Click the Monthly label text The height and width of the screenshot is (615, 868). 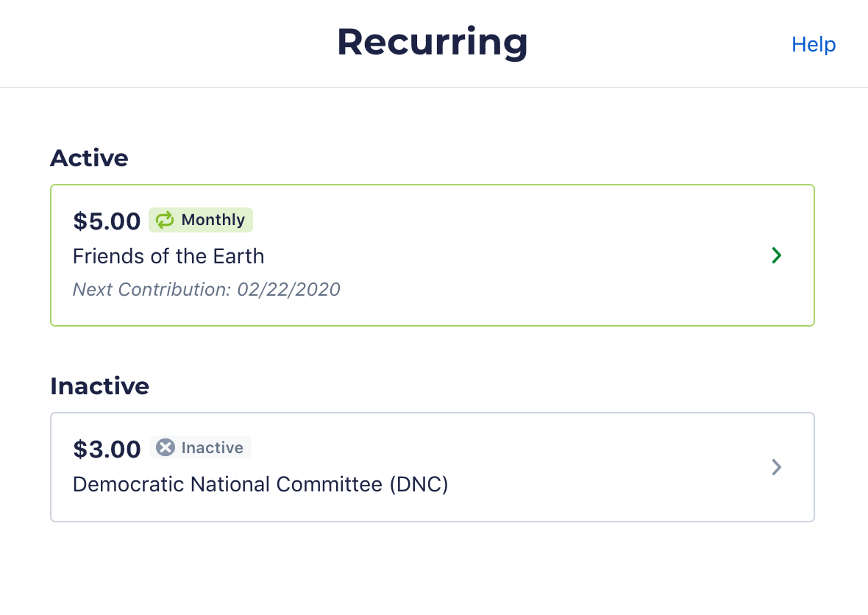click(213, 220)
